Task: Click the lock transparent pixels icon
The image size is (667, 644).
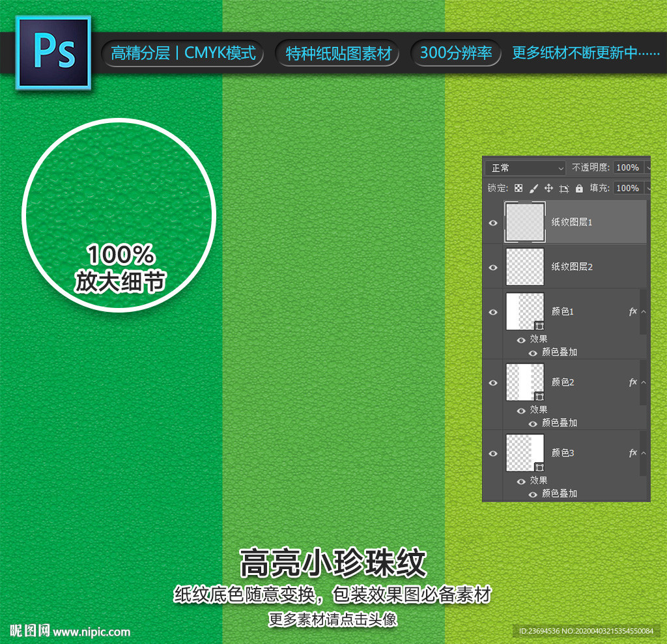Action: (x=518, y=188)
